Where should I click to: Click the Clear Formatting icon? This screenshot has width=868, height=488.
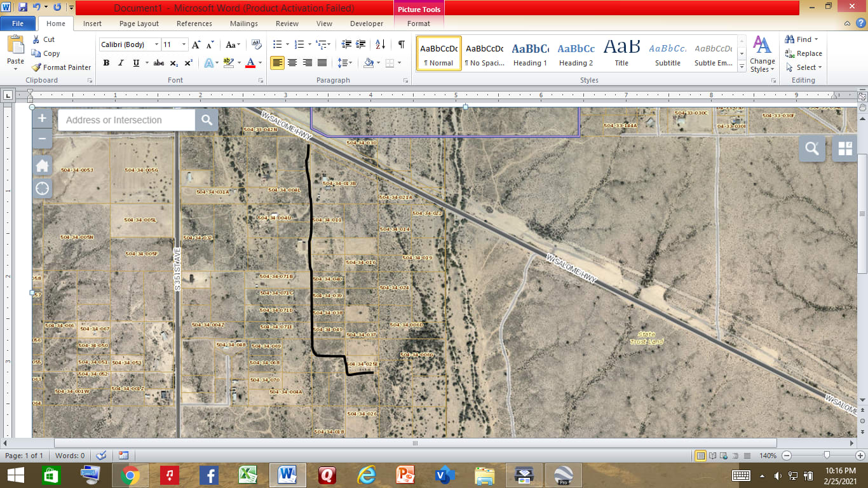point(257,44)
